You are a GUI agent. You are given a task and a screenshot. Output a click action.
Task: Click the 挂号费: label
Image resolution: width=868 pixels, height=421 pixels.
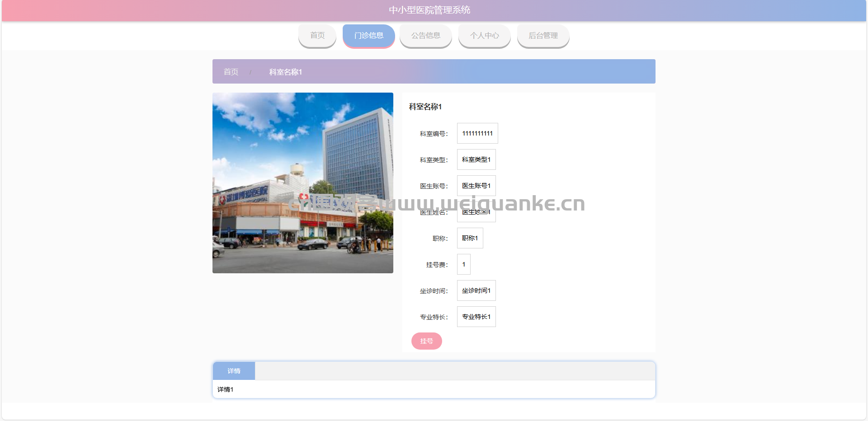(437, 265)
